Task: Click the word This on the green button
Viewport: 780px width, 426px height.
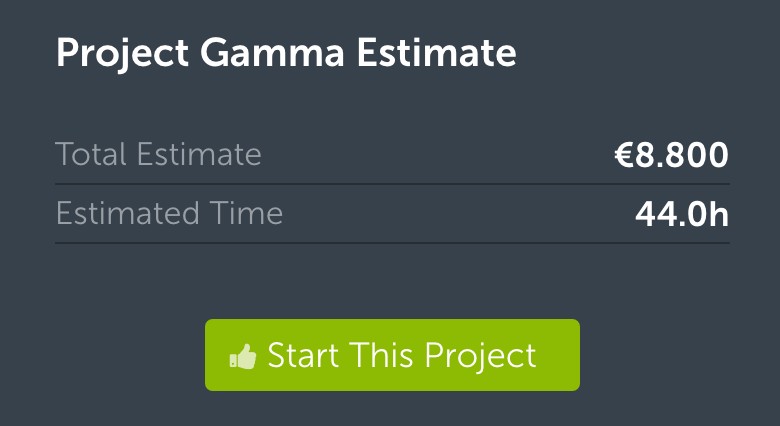Action: tap(382, 355)
